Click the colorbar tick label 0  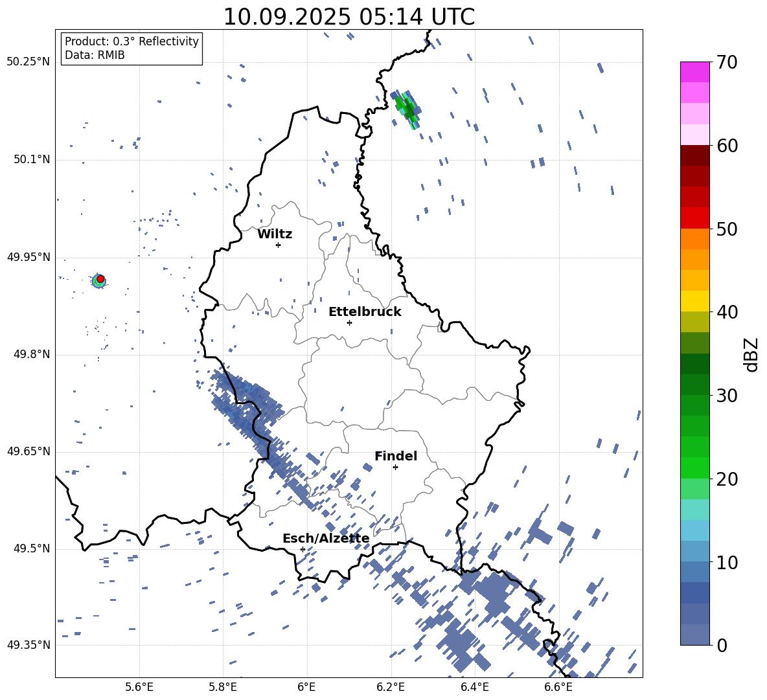722,645
